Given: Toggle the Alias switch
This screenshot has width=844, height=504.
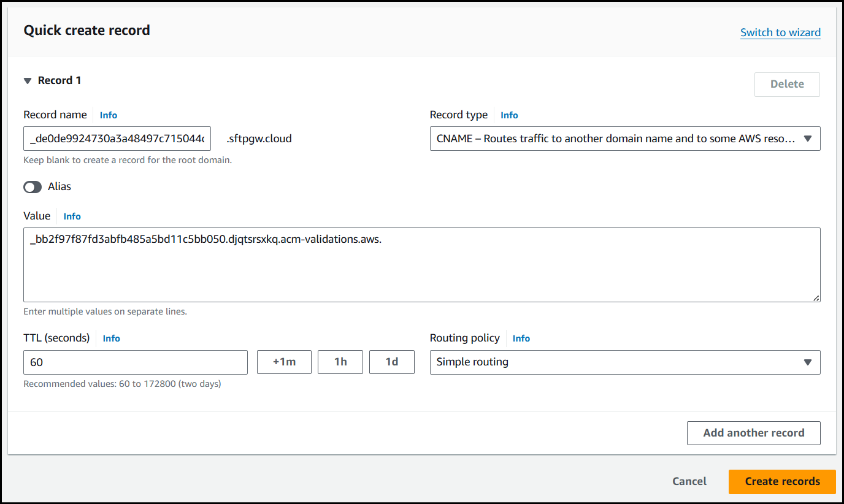Looking at the screenshot, I should tap(33, 187).
